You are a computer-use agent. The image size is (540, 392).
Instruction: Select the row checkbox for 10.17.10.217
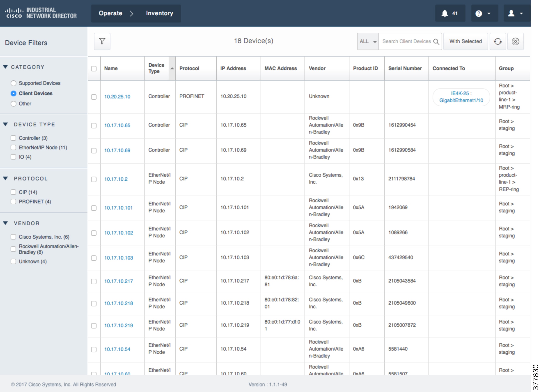pos(94,282)
